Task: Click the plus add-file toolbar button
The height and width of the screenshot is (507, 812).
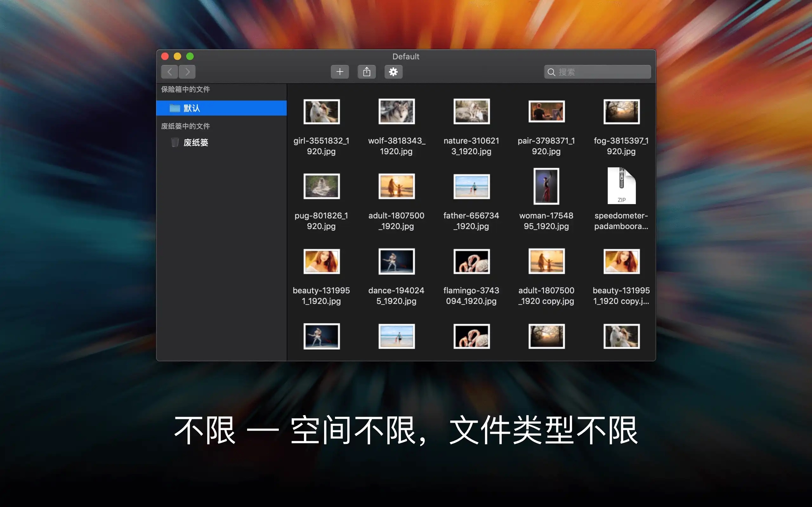Action: click(x=340, y=72)
